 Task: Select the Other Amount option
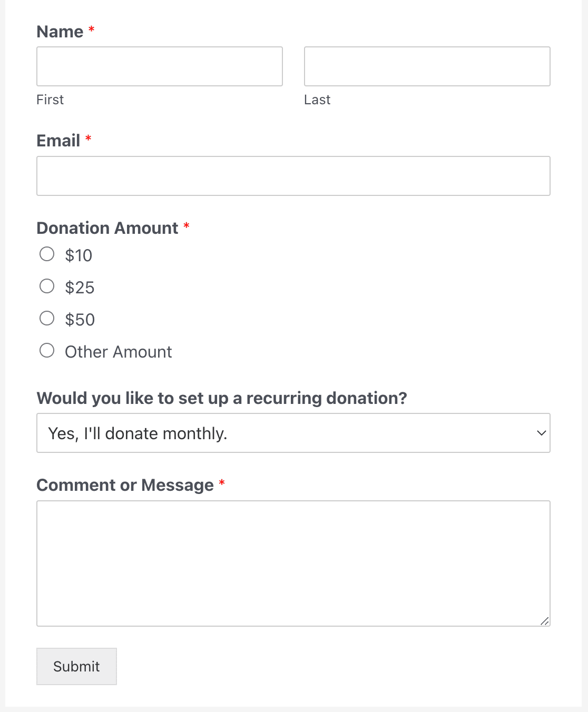pos(46,350)
